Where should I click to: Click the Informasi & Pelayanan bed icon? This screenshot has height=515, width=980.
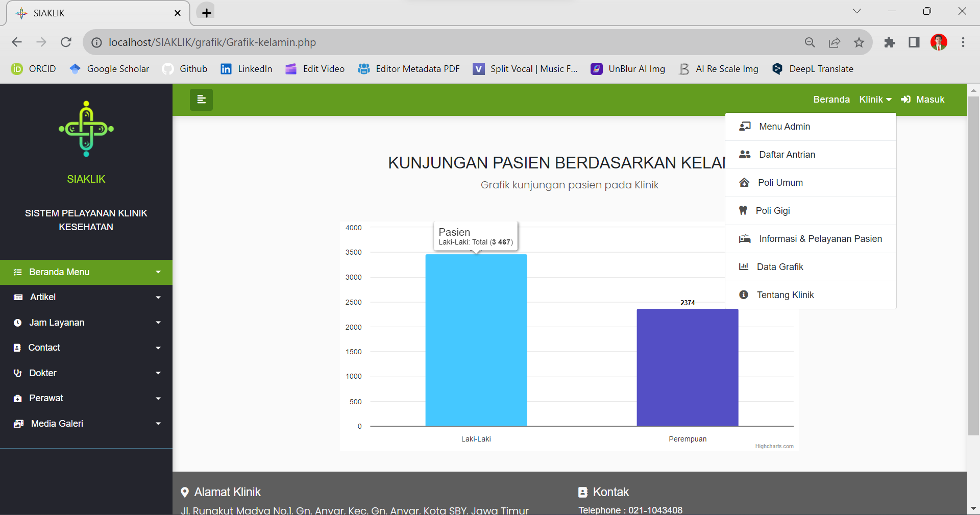745,238
